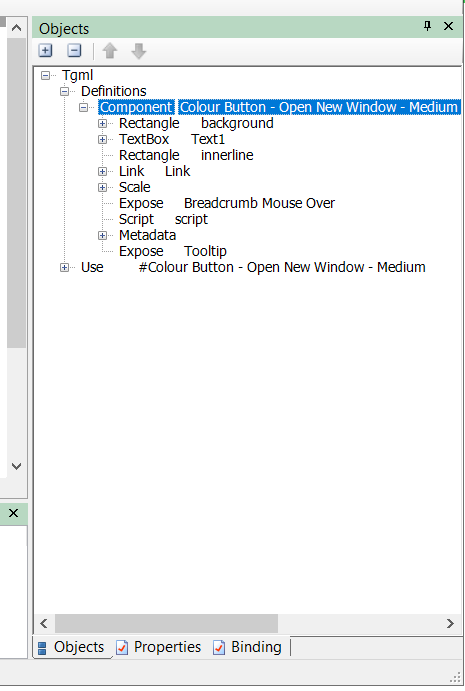465x691 pixels.
Task: Collapse the Definitions node
Action: (64, 91)
